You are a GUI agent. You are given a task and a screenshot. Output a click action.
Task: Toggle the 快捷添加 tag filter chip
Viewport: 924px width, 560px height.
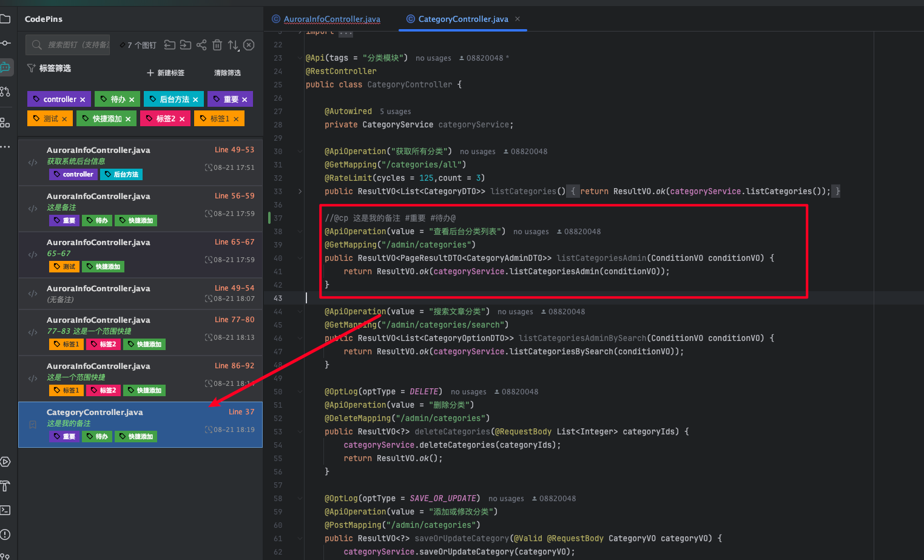(106, 118)
